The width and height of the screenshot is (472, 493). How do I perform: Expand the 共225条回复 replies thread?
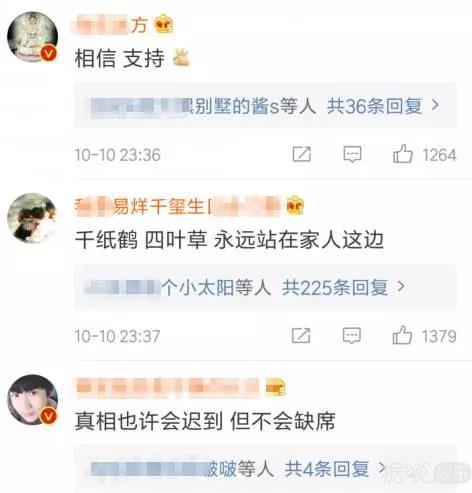point(343,287)
